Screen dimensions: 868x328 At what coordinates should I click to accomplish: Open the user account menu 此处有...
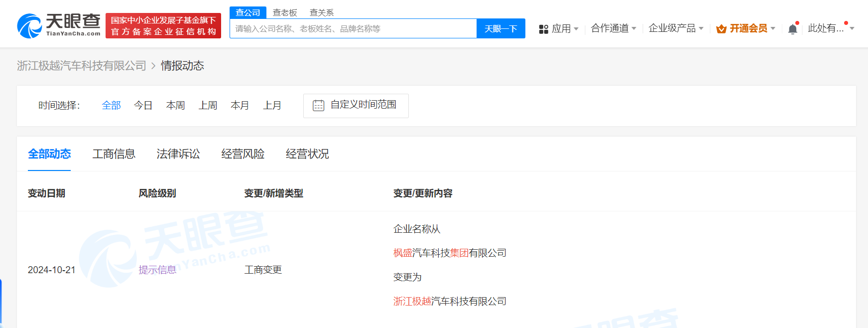[x=831, y=28]
